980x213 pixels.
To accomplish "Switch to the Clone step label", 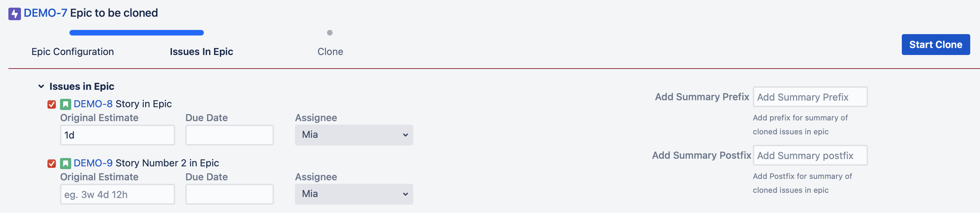I will coord(330,52).
